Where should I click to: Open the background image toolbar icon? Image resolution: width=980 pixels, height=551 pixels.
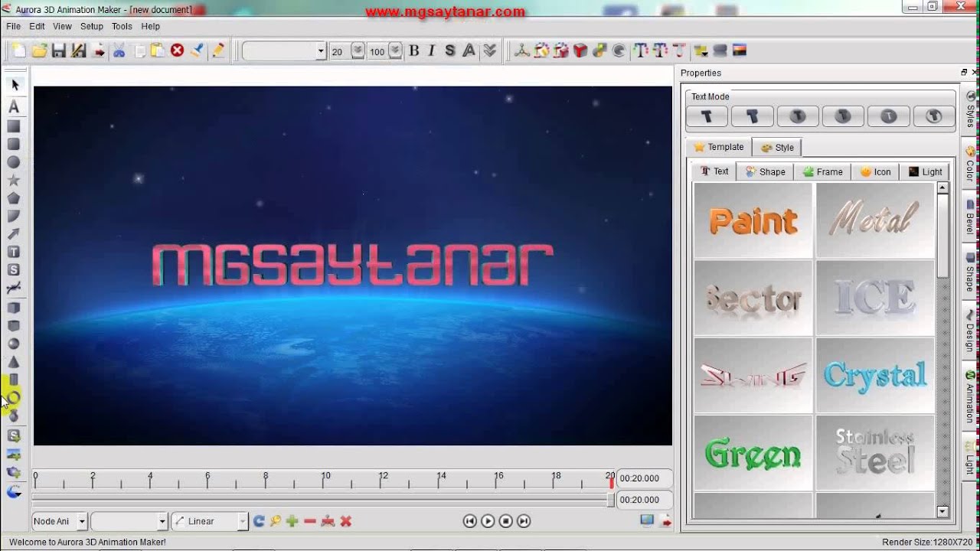(740, 51)
